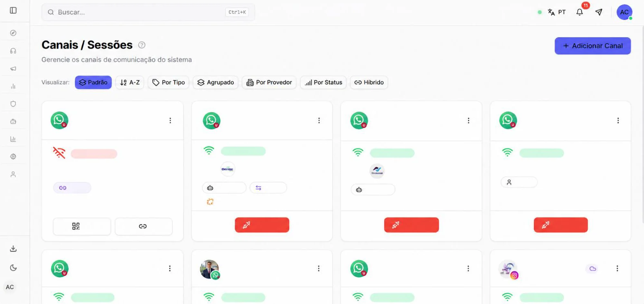Click the purple transfer arrows chip
The image size is (644, 304).
click(268, 188)
